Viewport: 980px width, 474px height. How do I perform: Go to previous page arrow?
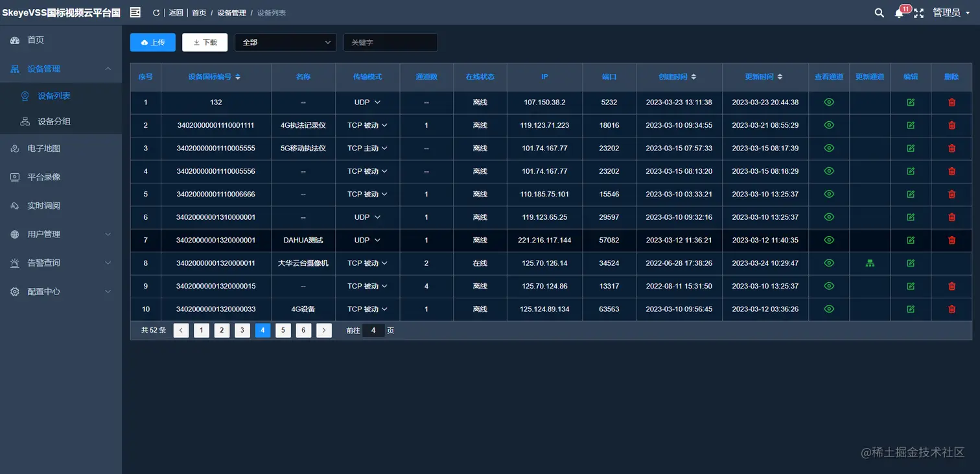pyautogui.click(x=181, y=331)
